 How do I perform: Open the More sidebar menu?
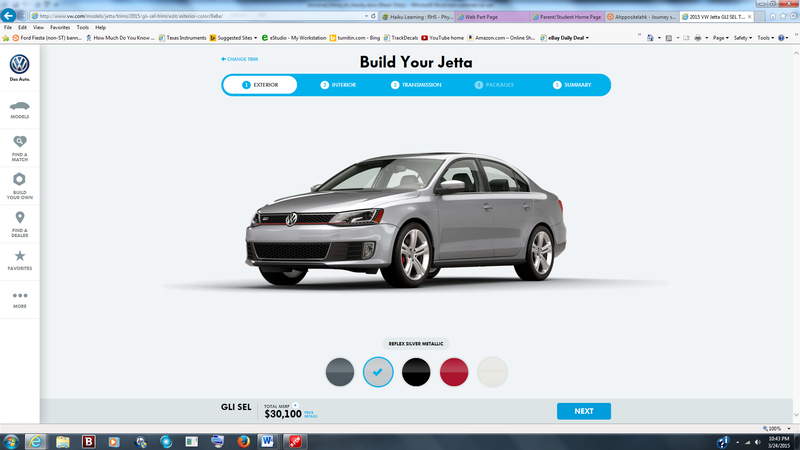(x=19, y=299)
